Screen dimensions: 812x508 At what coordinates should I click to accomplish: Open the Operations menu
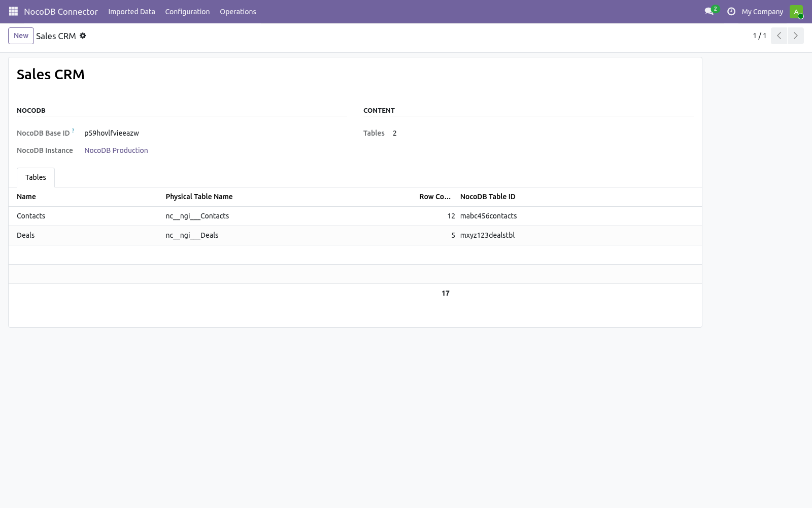(238, 11)
